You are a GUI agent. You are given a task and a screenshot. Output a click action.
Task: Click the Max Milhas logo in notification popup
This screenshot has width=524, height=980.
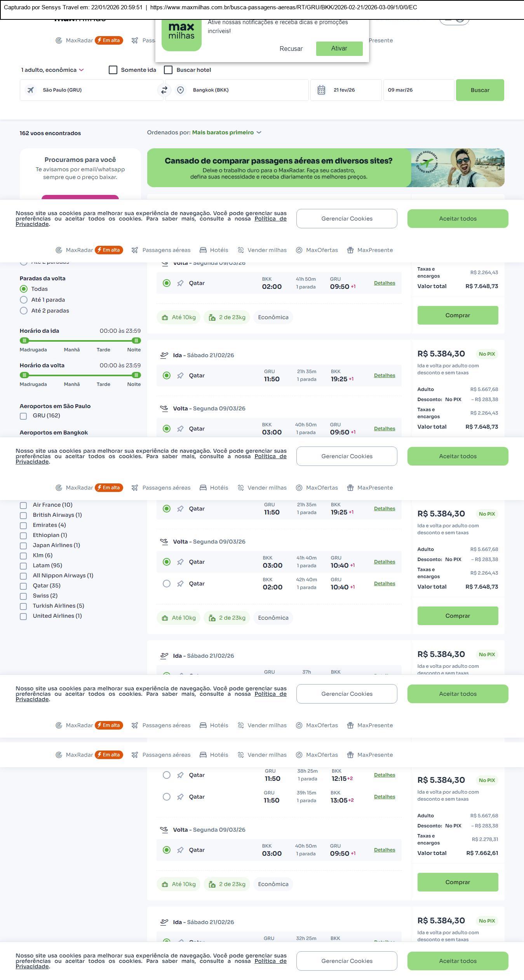click(x=181, y=32)
